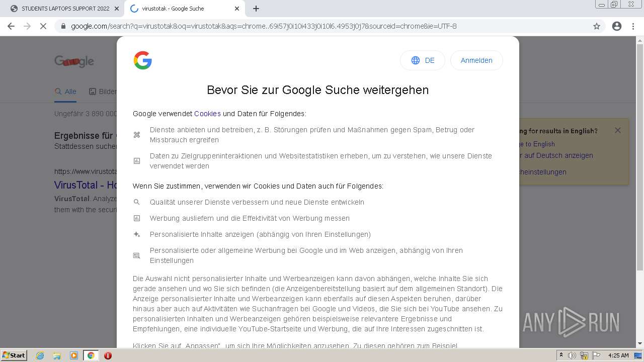Open the volume speaker tray icon
Screen dimensions: 644x362
click(572, 355)
